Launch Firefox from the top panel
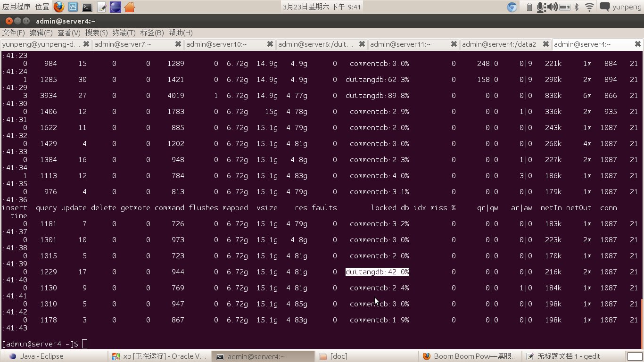 pyautogui.click(x=59, y=7)
